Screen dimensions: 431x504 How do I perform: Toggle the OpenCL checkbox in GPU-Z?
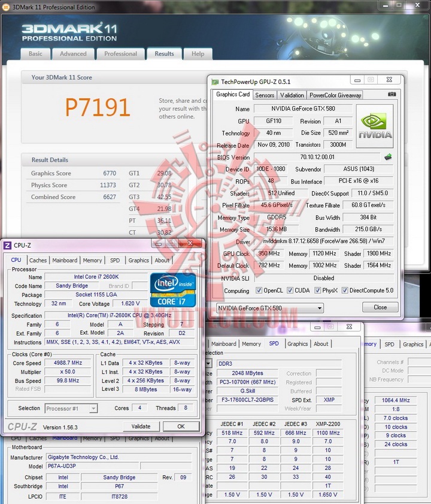pos(259,290)
